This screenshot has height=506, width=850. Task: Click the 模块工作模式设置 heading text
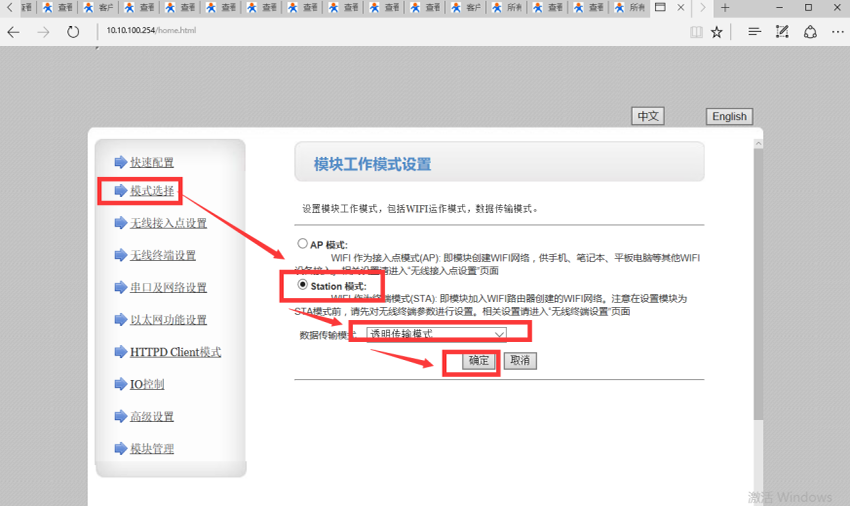[372, 164]
